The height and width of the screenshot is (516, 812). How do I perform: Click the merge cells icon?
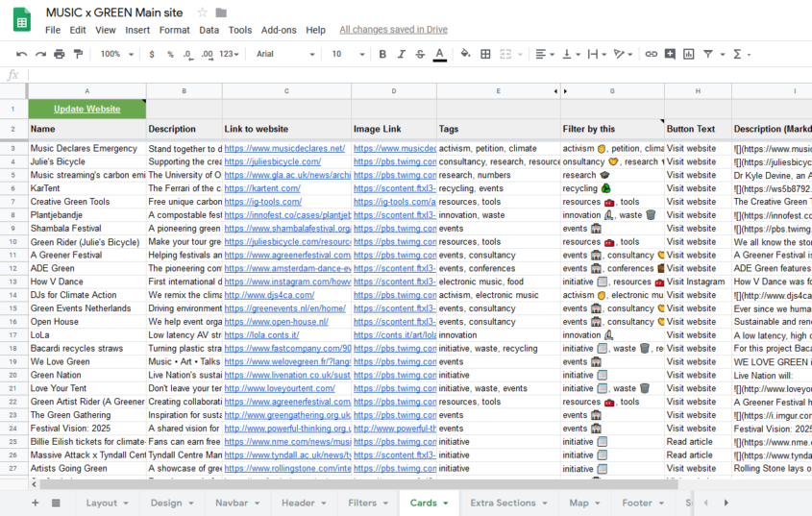[x=505, y=54]
